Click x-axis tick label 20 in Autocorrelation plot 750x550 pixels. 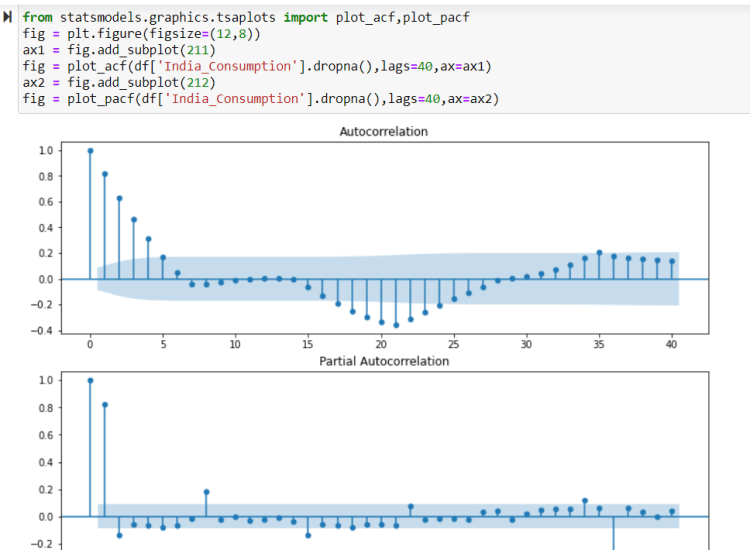381,344
